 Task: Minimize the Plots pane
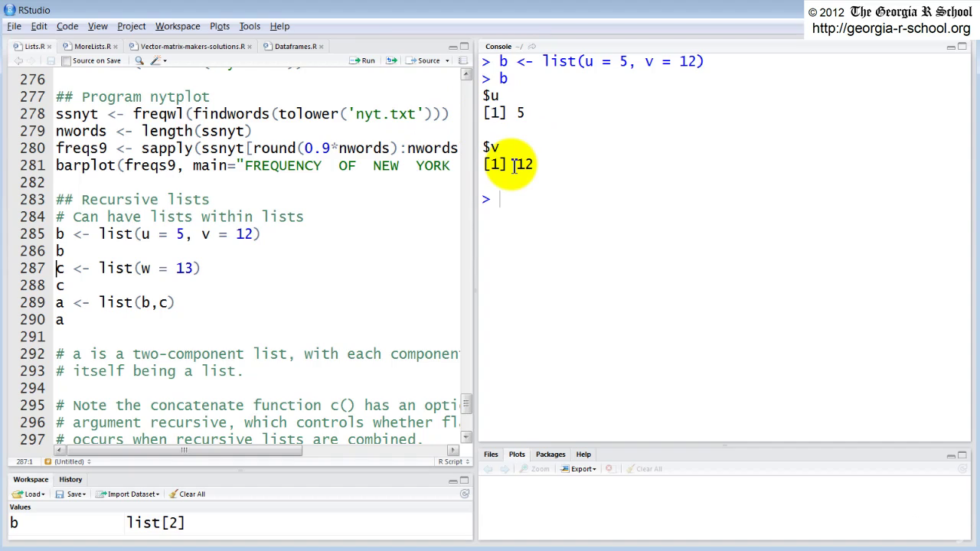point(951,455)
